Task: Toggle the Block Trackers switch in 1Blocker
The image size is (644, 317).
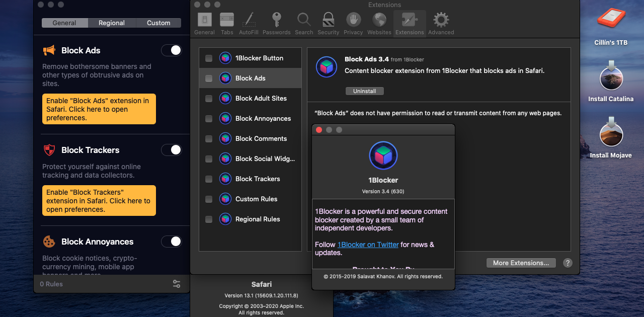Action: point(172,150)
